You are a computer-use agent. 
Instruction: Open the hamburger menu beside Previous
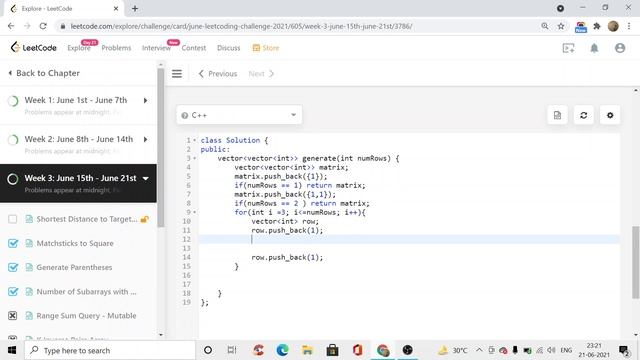pos(177,73)
